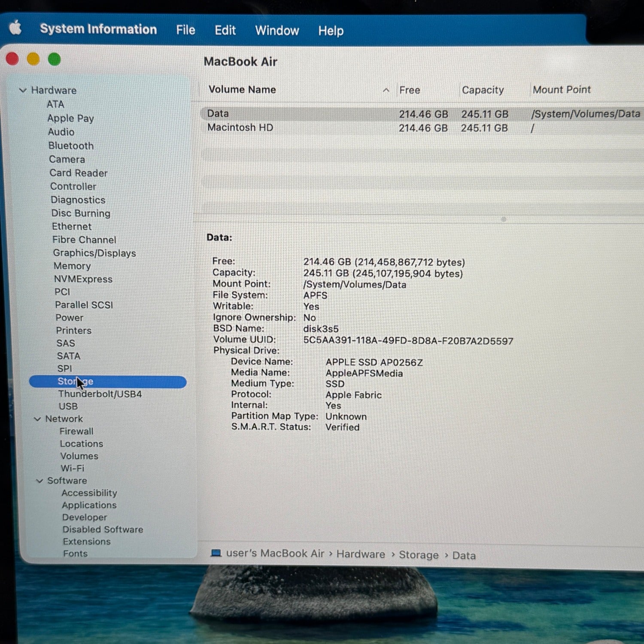Collapse the Software section chevron
This screenshot has height=644, width=644.
pos(39,481)
